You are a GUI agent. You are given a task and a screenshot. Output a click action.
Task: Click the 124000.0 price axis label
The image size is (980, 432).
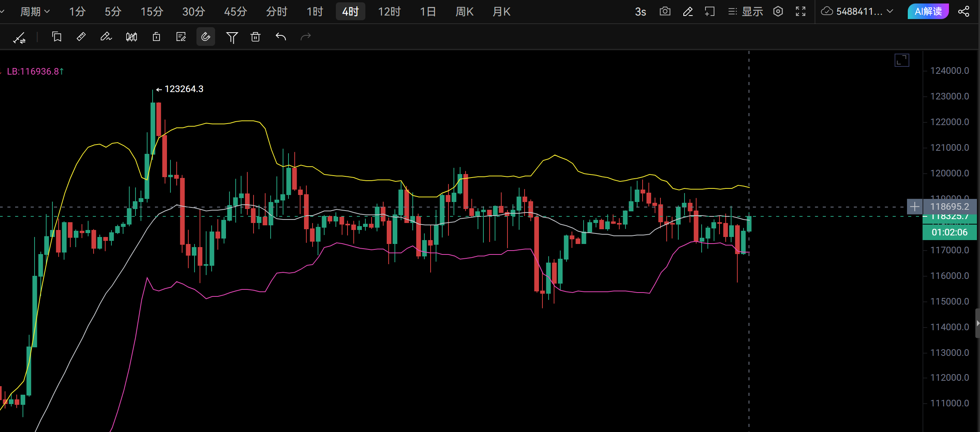click(949, 71)
